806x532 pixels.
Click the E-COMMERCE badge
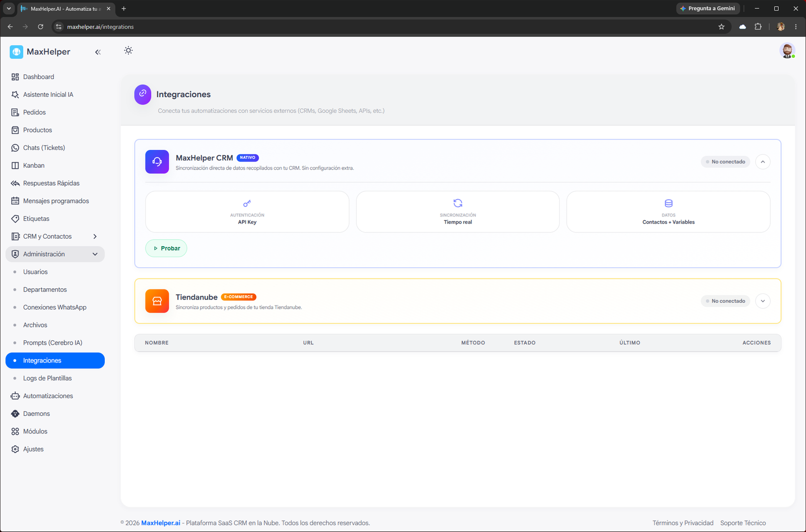point(239,297)
